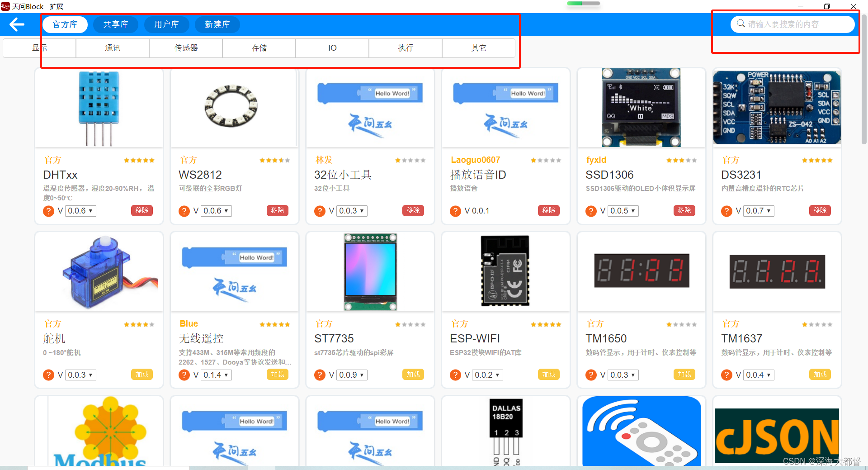This screenshot has height=470, width=868.
Task: Filter by 通讯 category
Action: pyautogui.click(x=113, y=48)
